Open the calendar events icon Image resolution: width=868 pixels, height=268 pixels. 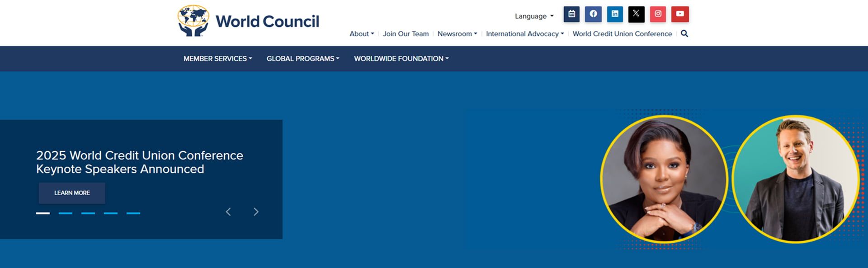click(571, 14)
